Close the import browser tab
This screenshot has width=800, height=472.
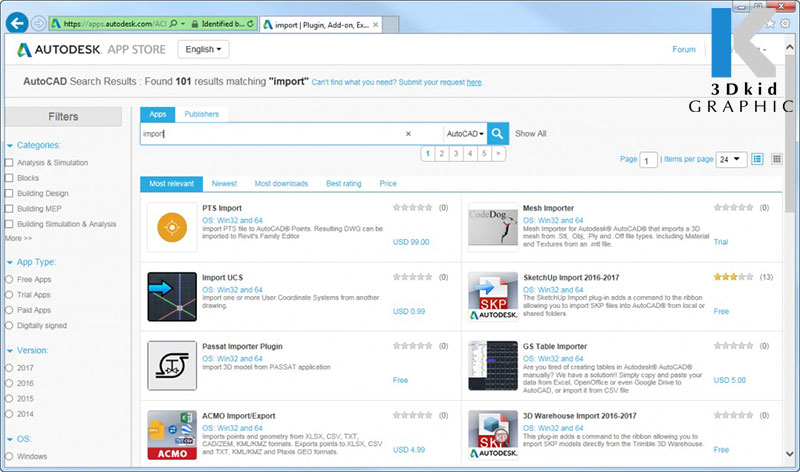point(376,24)
